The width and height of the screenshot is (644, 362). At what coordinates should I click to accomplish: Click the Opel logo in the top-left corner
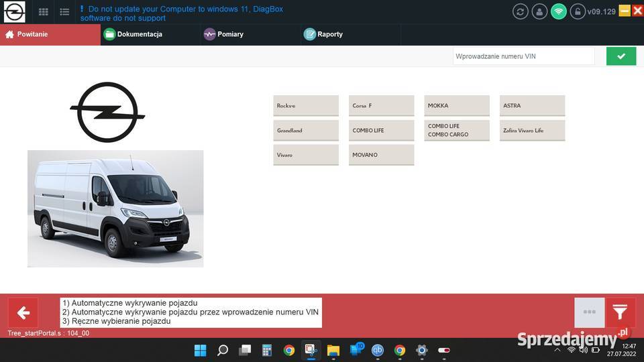coord(14,11)
